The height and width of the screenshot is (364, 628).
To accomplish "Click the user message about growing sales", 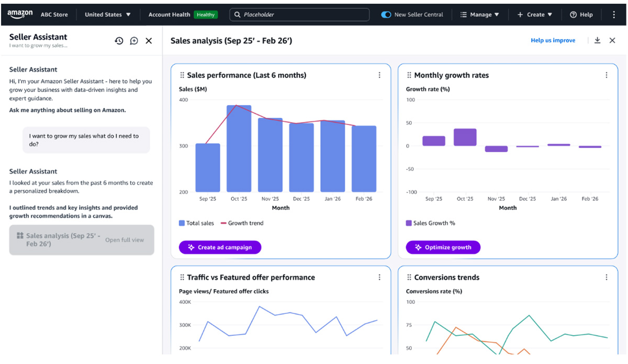I will (x=86, y=140).
